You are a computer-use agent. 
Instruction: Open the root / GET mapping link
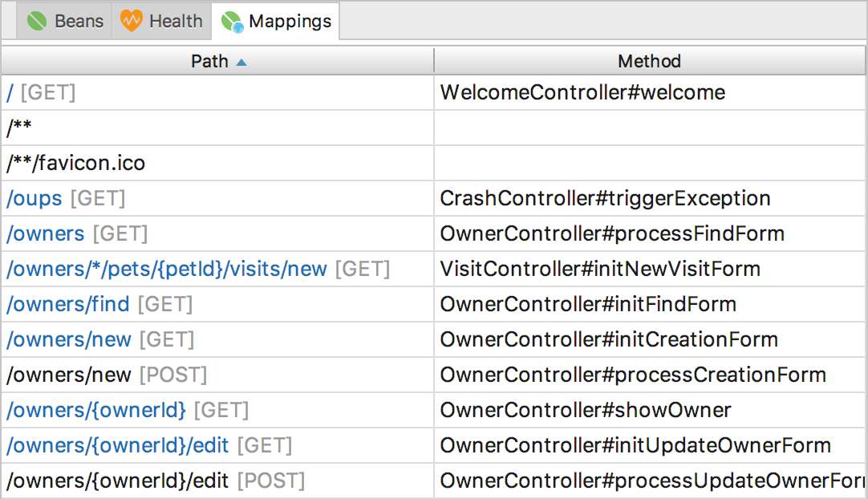pos(10,92)
